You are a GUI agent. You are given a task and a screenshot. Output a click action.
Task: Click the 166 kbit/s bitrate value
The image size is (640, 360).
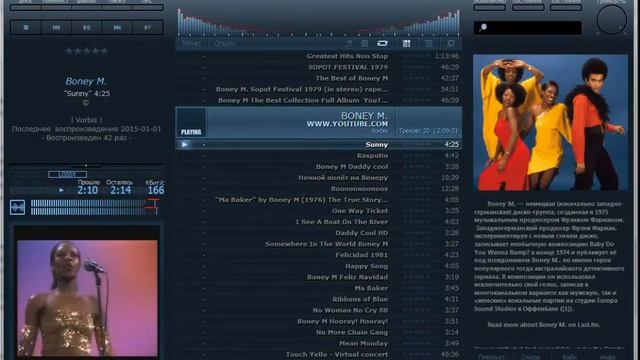[156, 190]
